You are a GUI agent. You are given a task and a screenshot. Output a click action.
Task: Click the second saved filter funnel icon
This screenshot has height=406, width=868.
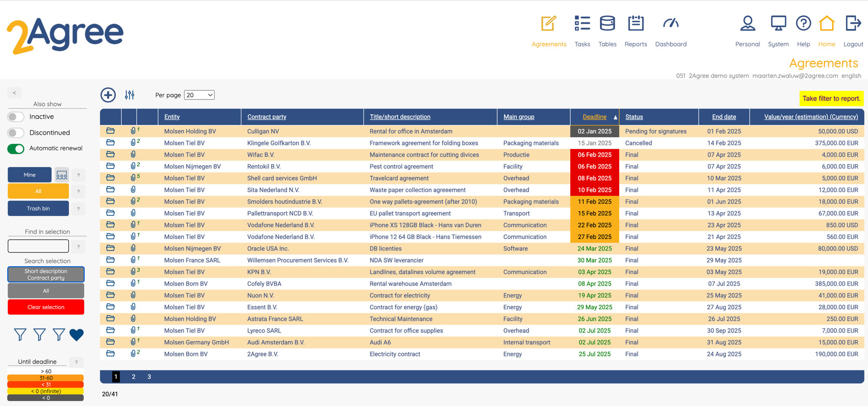click(x=39, y=335)
